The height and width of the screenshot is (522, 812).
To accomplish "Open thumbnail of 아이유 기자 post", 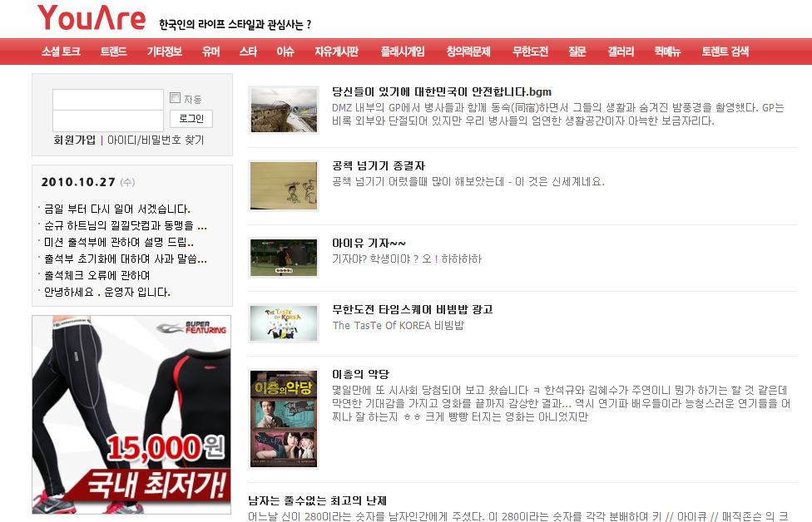I will [x=284, y=257].
